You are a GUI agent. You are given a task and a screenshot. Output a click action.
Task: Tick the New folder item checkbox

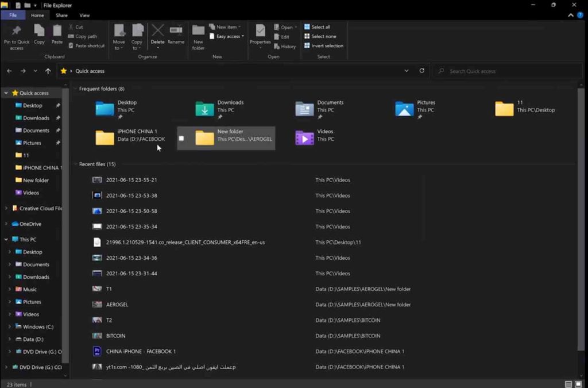[x=181, y=139]
